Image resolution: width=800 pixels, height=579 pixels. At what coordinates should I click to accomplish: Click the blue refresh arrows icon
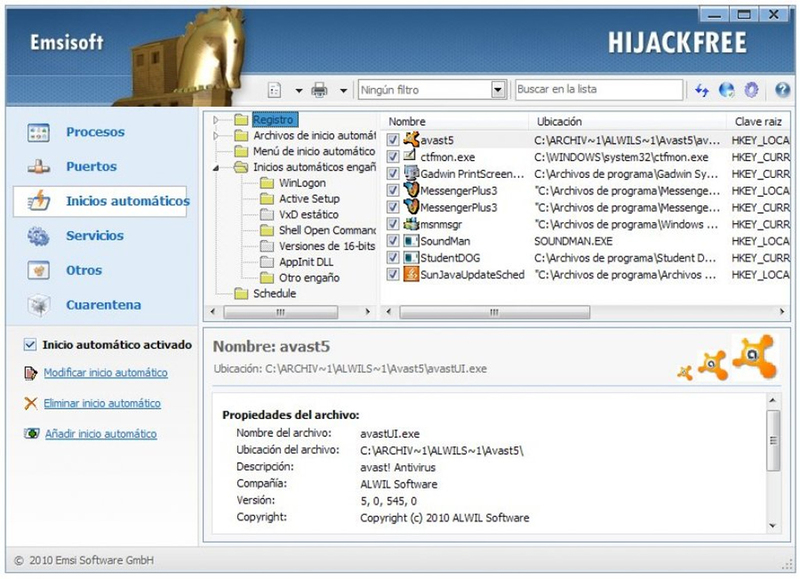pos(702,90)
